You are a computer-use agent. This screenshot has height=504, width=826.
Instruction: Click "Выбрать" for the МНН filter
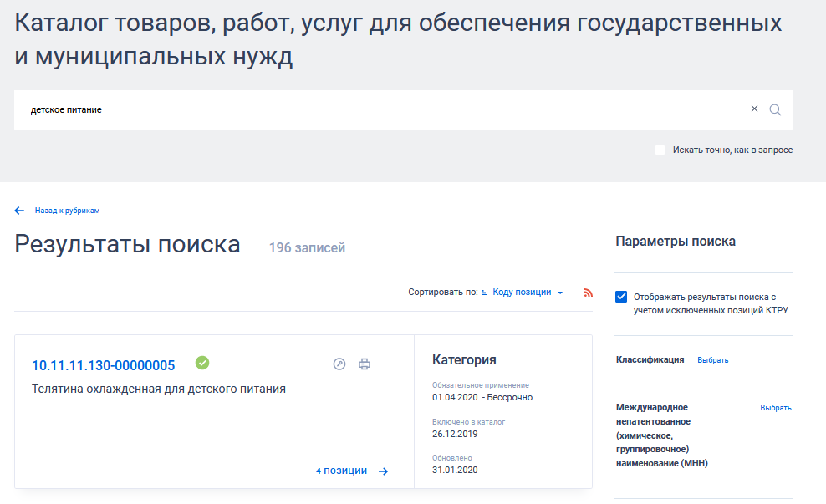pyautogui.click(x=775, y=408)
